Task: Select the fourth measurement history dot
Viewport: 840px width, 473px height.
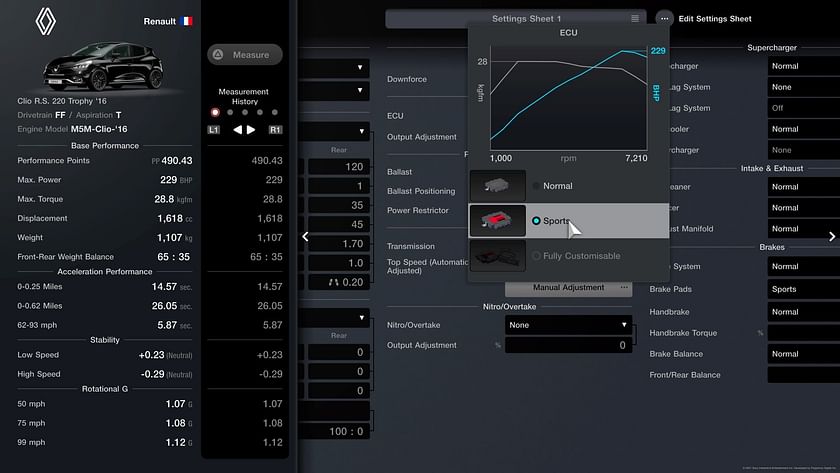Action: tap(260, 112)
